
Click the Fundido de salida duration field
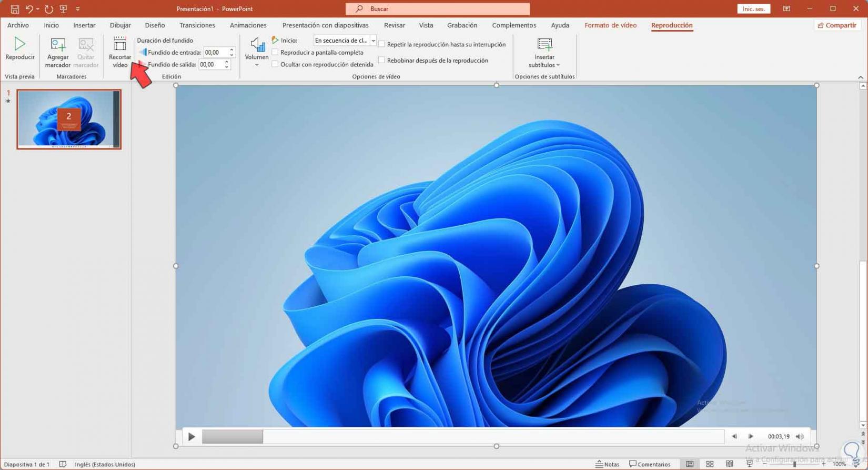pyautogui.click(x=211, y=65)
